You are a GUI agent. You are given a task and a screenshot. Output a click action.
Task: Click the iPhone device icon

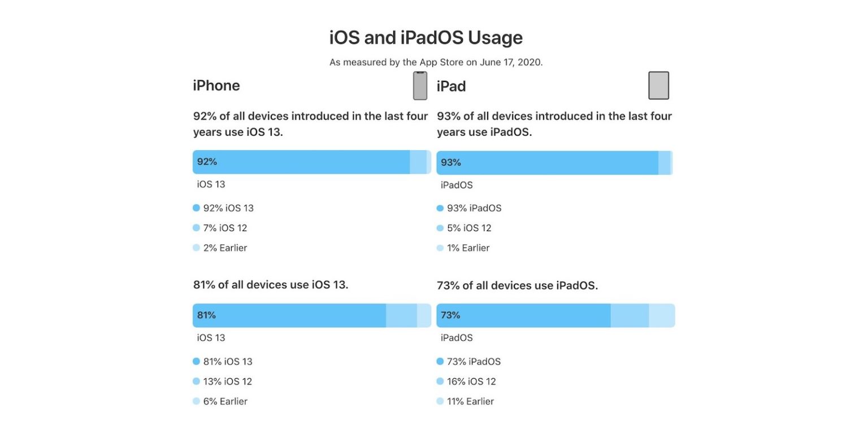[420, 86]
